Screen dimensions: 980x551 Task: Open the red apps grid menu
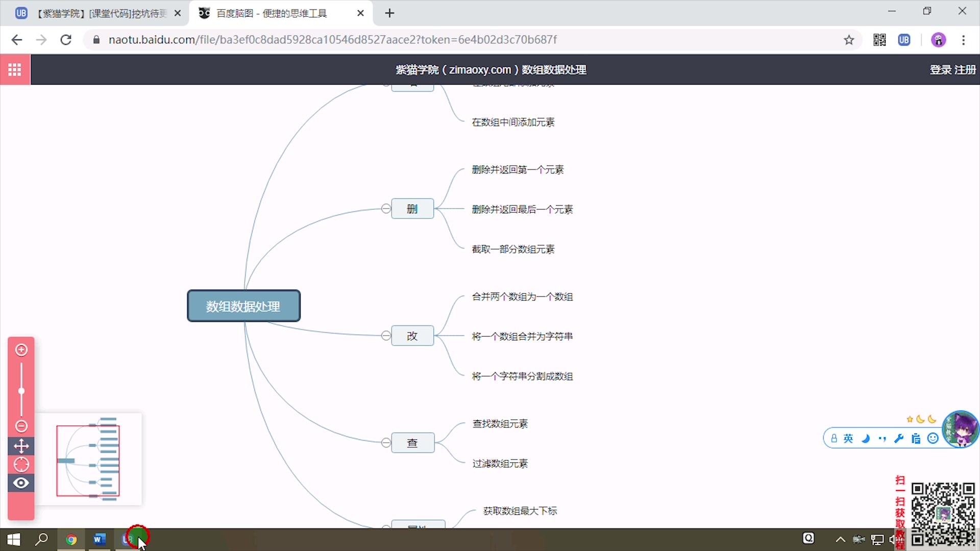pos(15,69)
